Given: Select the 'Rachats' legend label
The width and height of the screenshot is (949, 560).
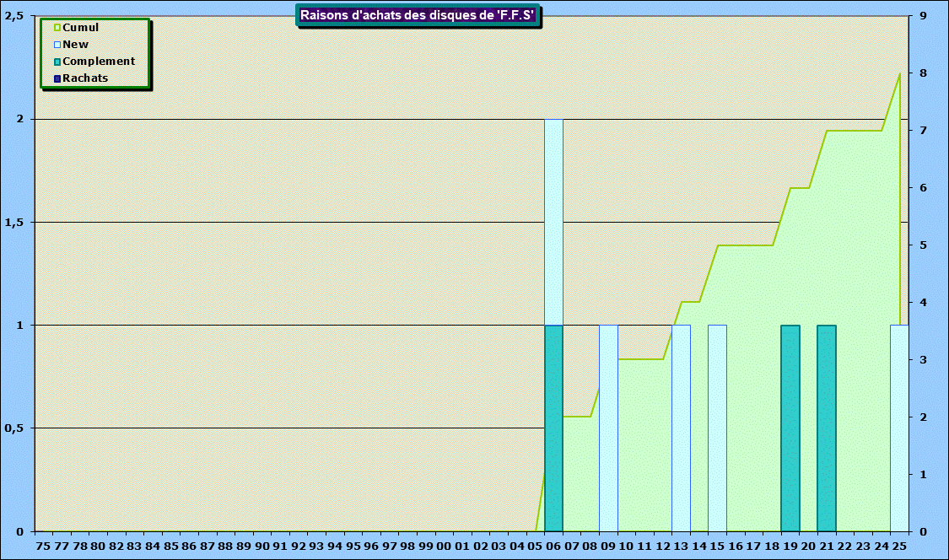Looking at the screenshot, I should coord(85,78).
